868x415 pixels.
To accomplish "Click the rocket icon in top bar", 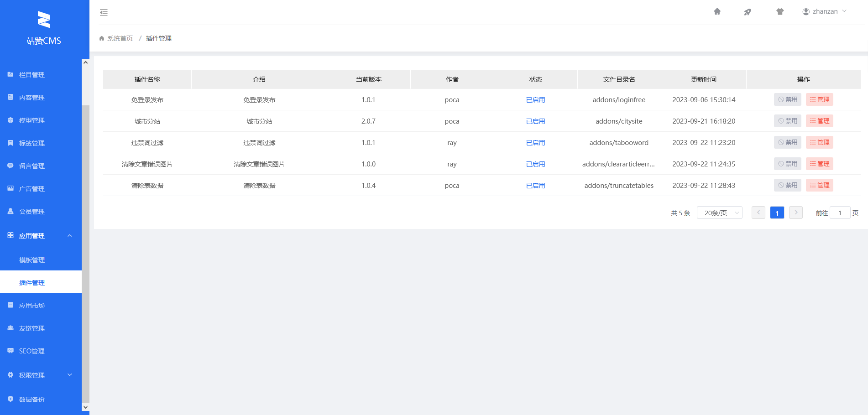I will click(x=748, y=12).
